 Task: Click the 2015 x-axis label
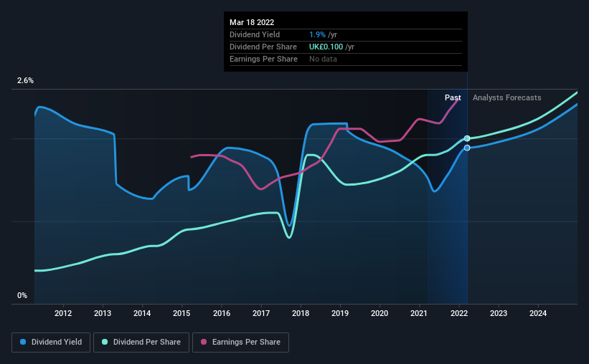pyautogui.click(x=182, y=313)
